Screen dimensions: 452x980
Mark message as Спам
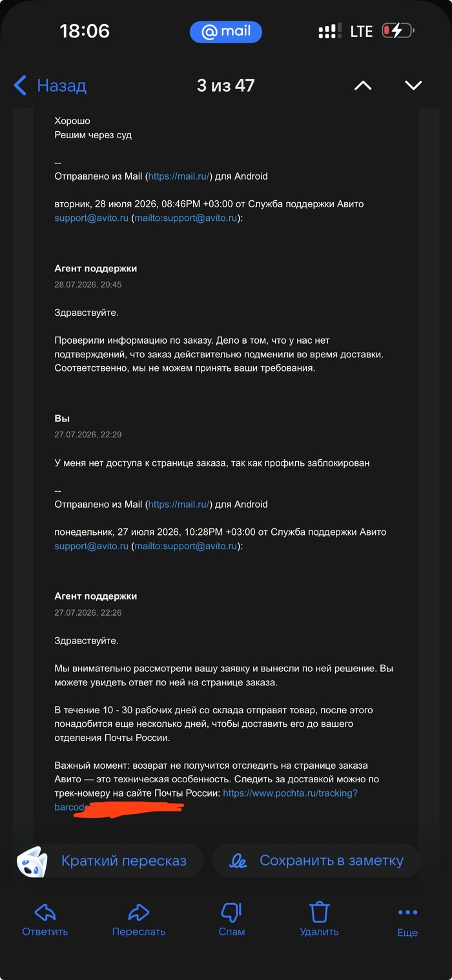(232, 919)
